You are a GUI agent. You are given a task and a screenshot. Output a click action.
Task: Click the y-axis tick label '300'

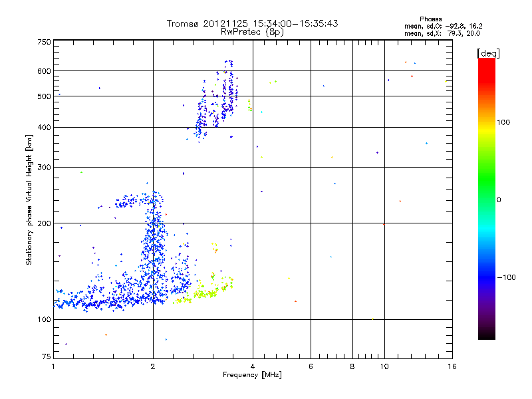pyautogui.click(x=44, y=168)
